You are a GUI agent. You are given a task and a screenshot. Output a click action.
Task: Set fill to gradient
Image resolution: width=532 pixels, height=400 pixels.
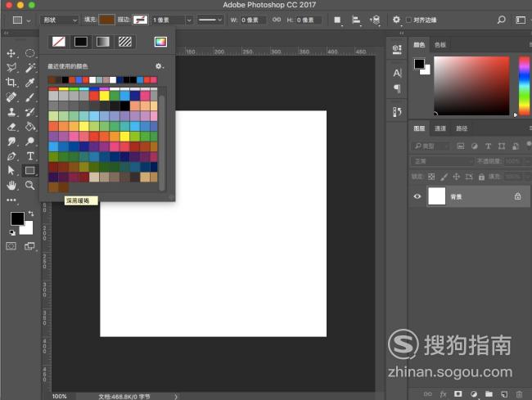tap(103, 42)
